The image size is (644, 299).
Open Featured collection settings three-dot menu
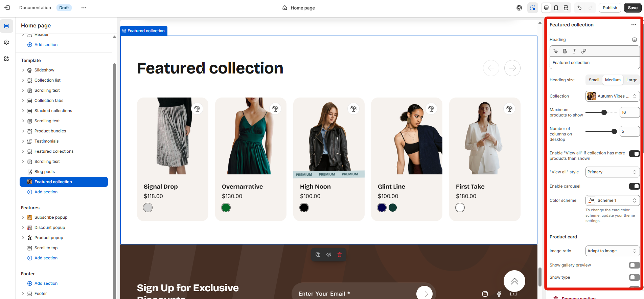(634, 25)
